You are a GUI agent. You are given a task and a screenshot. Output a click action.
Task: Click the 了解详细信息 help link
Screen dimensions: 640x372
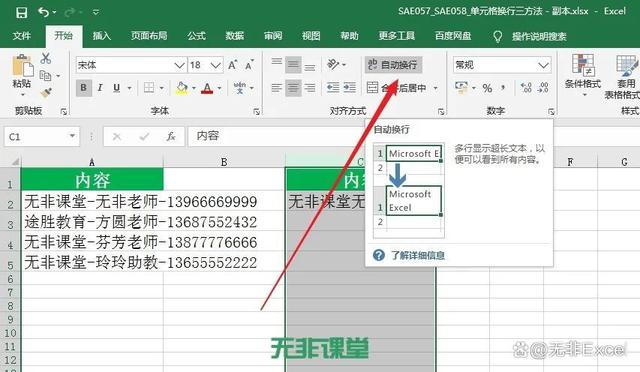(418, 256)
